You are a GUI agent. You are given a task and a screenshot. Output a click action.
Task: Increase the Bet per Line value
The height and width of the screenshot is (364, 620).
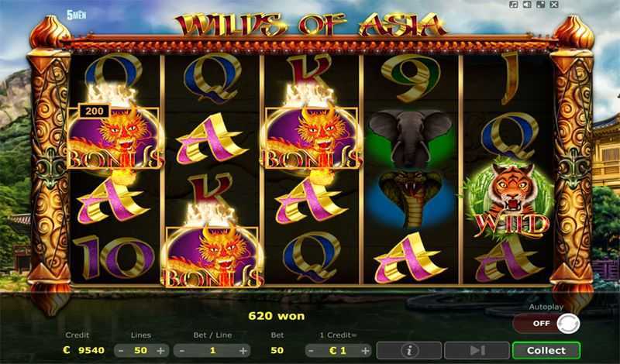tap(243, 351)
